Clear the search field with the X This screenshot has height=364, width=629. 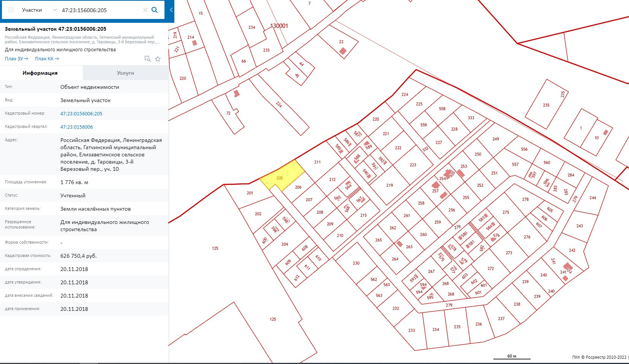point(145,10)
